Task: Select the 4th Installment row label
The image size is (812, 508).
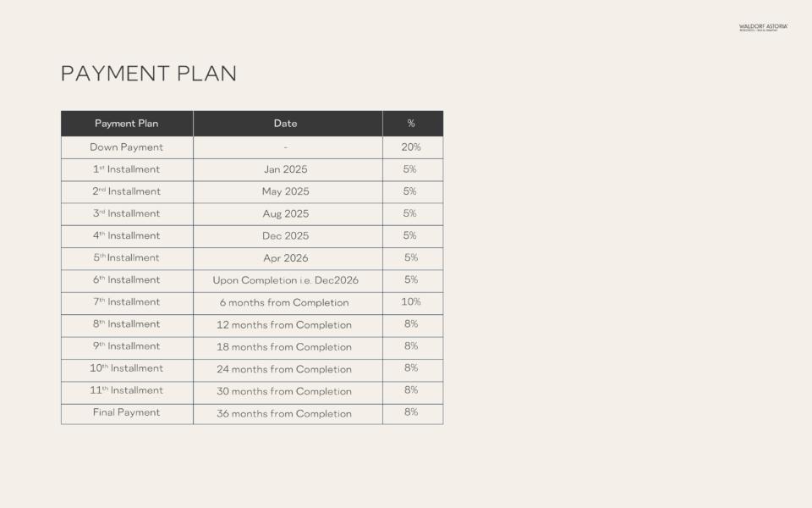Action: 127,236
